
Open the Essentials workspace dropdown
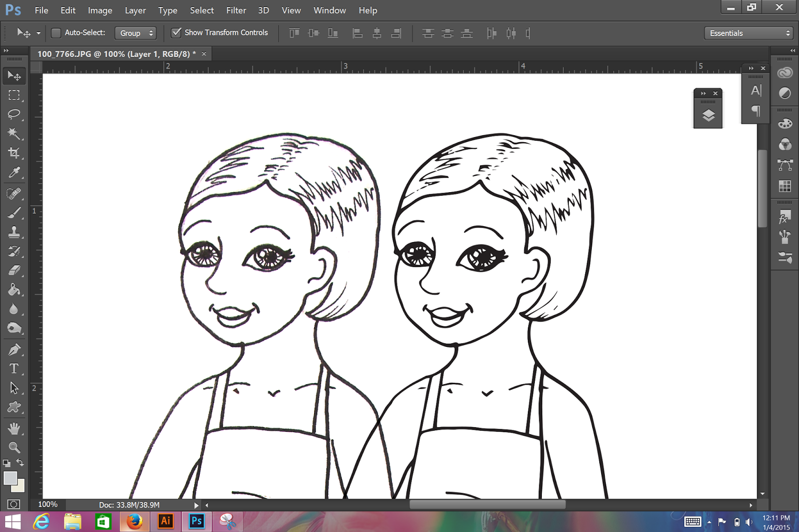(750, 33)
